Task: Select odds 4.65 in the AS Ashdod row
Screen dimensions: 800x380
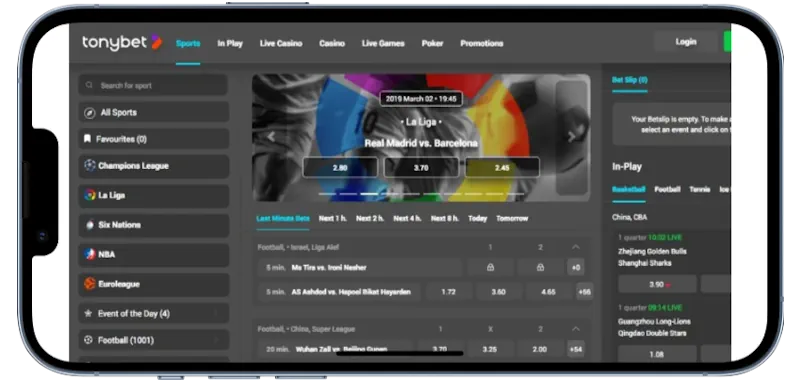Action: (x=548, y=292)
